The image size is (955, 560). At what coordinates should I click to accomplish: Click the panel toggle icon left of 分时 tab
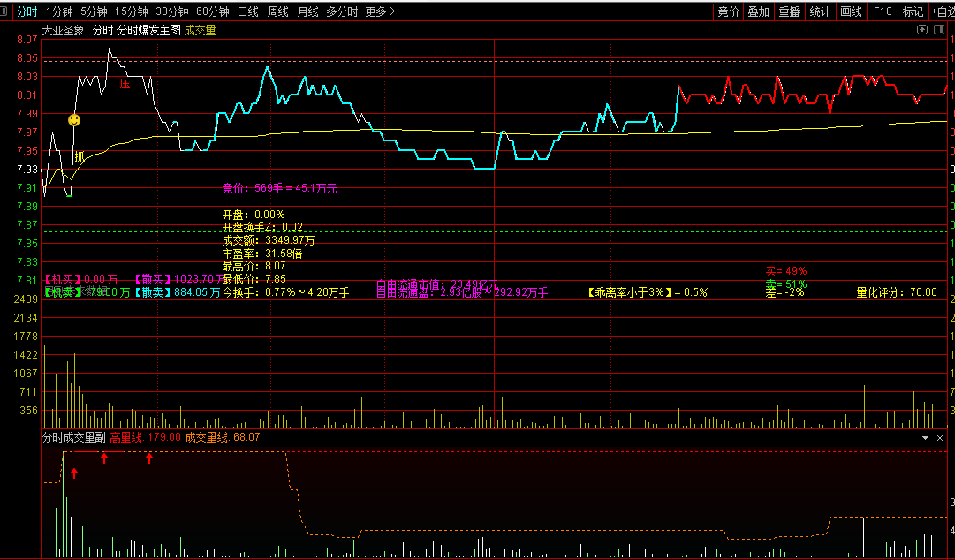(4, 11)
